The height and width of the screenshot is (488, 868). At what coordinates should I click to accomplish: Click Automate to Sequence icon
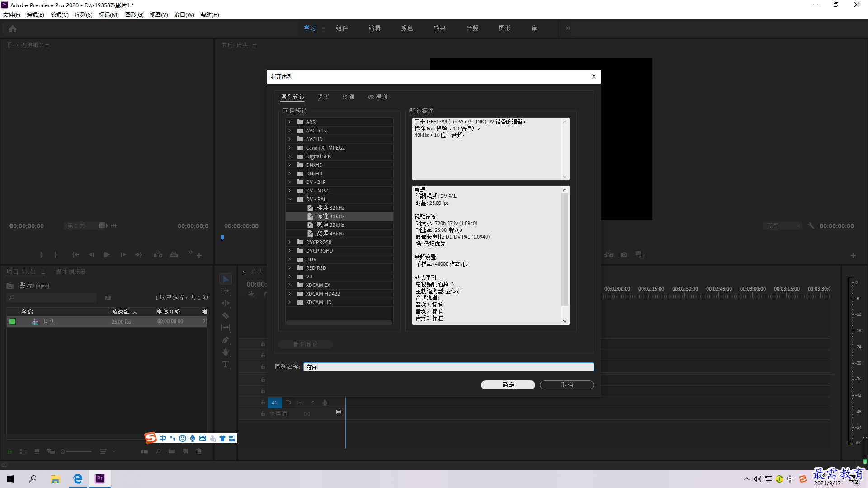tap(144, 451)
